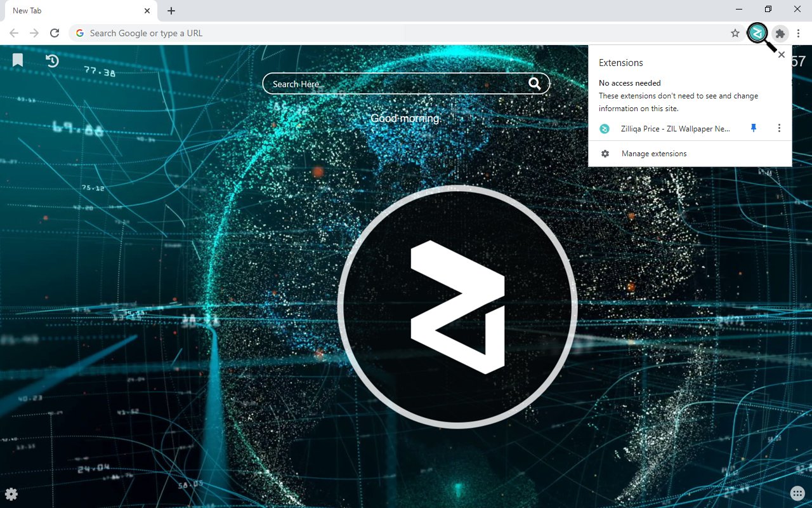Click the Chrome address bar
The width and height of the screenshot is (812, 508).
click(406, 33)
